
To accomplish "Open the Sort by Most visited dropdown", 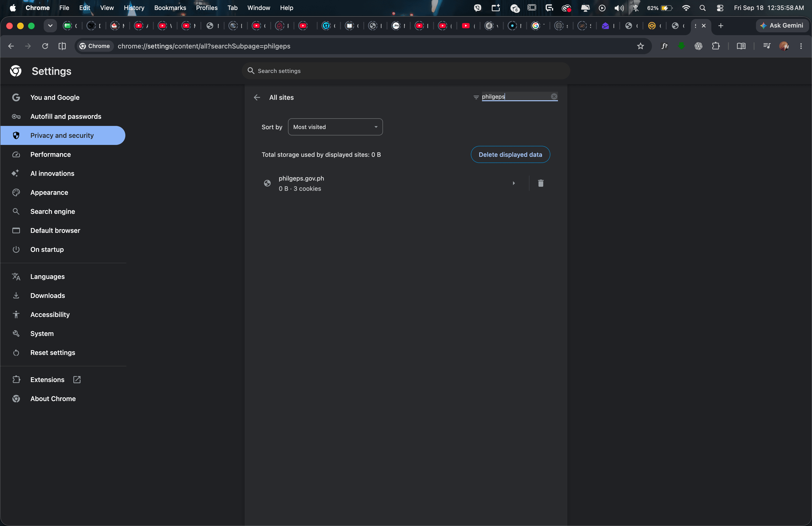I will (335, 127).
